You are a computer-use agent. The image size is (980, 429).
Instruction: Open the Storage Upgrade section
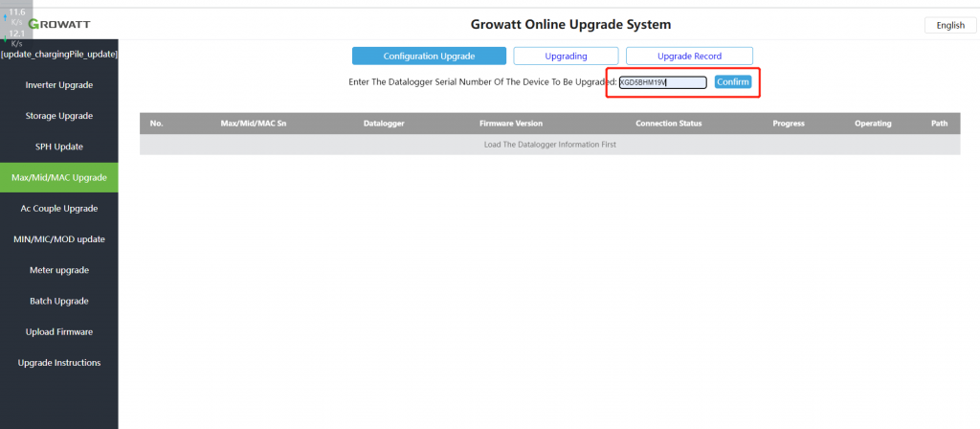[x=58, y=116]
